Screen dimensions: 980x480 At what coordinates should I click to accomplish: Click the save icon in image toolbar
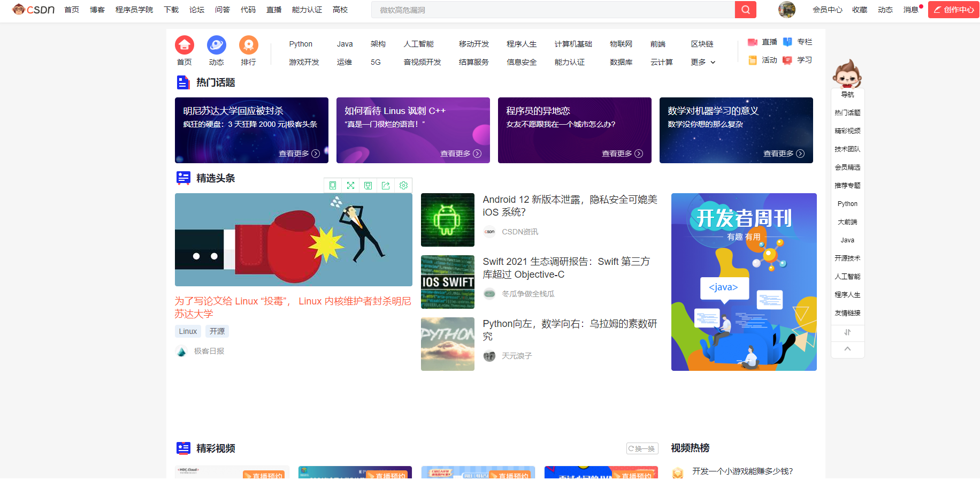coord(368,185)
